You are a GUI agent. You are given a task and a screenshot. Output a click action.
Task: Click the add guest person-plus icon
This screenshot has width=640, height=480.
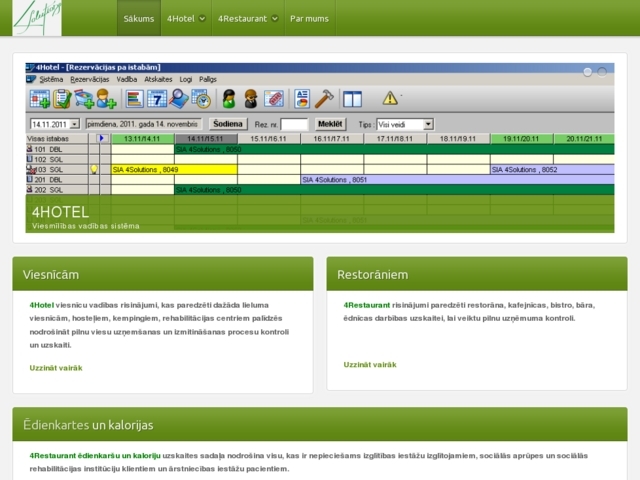106,99
